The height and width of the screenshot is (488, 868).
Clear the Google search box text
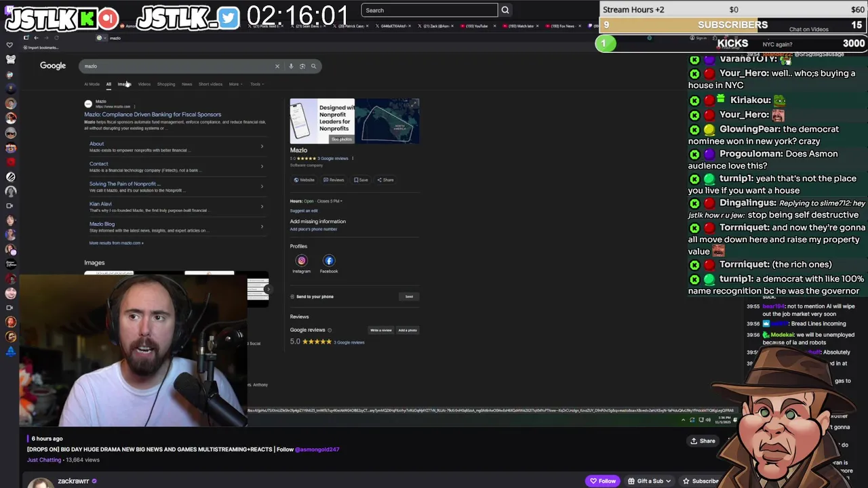(x=277, y=66)
